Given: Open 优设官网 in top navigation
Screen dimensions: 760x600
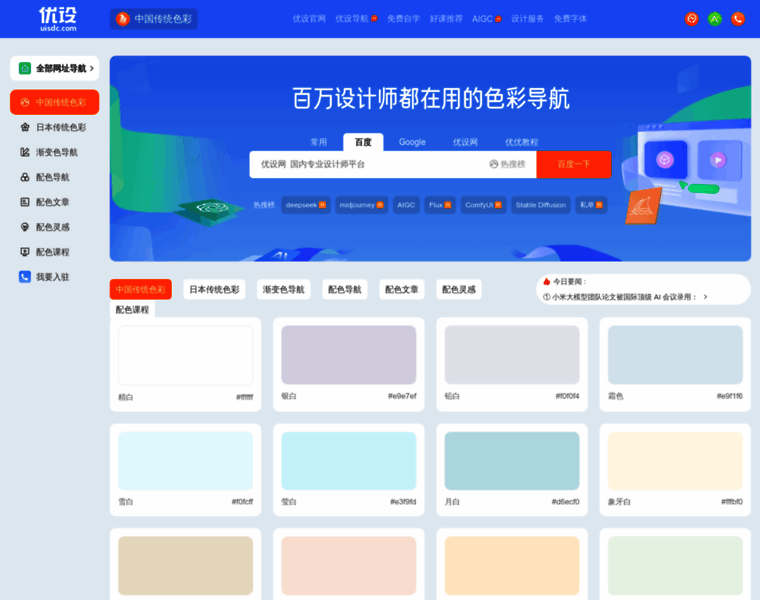Looking at the screenshot, I should pyautogui.click(x=309, y=19).
